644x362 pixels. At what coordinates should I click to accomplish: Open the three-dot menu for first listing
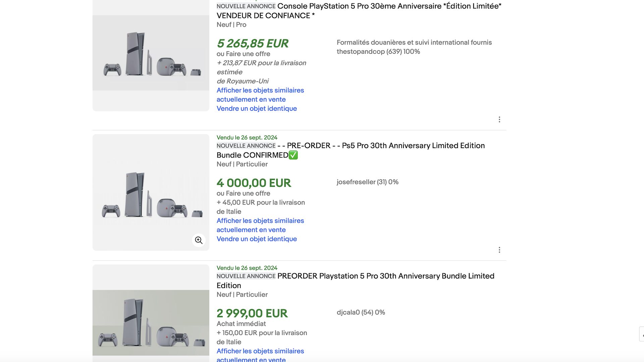(499, 120)
